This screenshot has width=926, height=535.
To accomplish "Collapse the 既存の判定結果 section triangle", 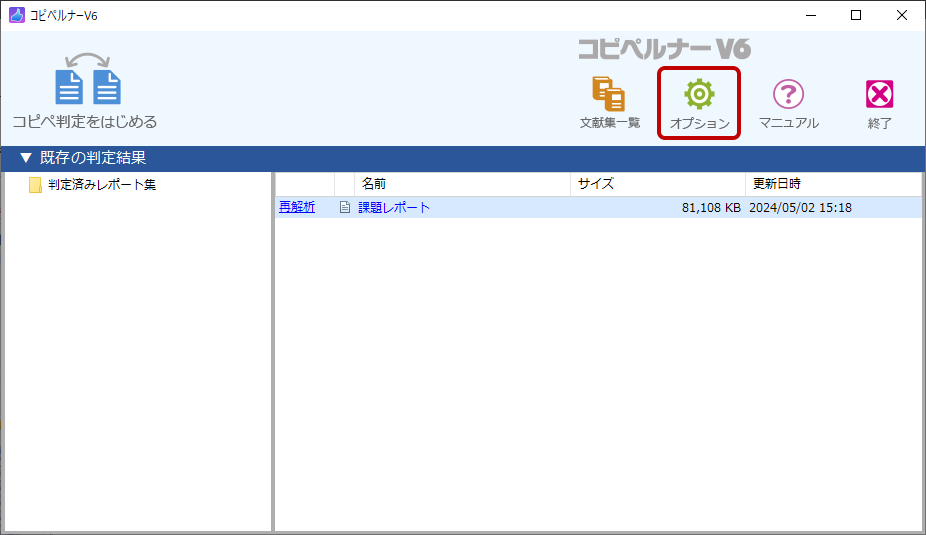I will point(26,158).
